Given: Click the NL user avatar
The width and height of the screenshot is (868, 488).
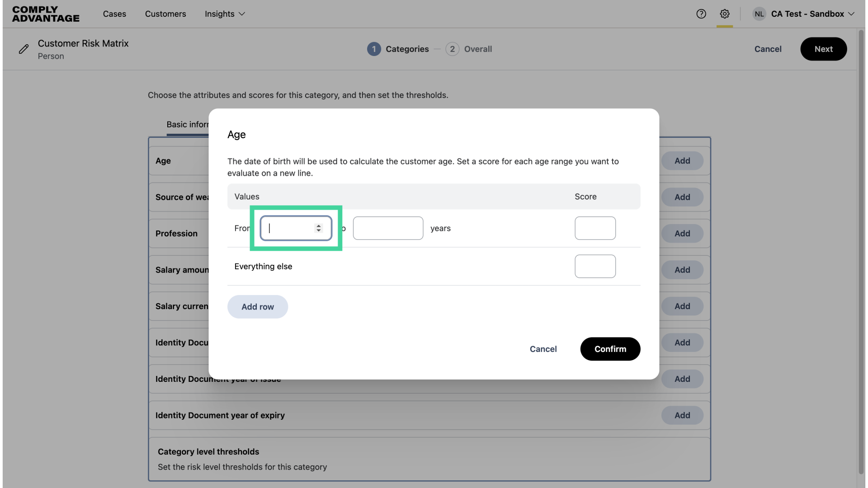Looking at the screenshot, I should pyautogui.click(x=759, y=14).
